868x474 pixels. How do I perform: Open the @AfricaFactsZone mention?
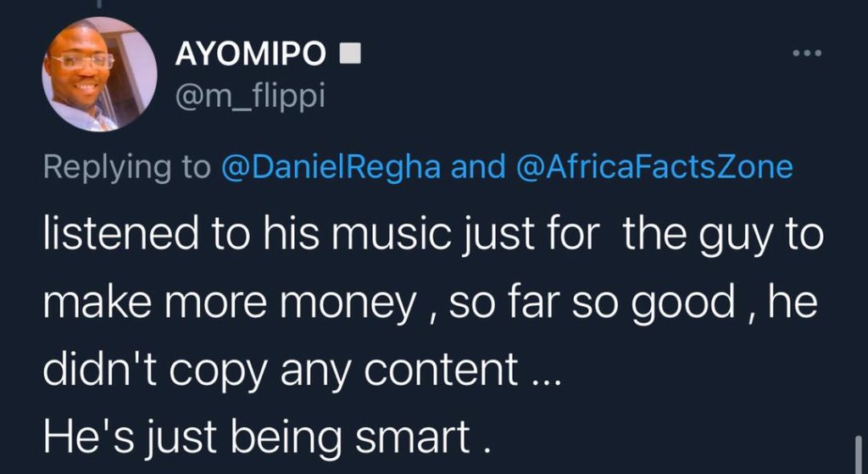(x=654, y=167)
